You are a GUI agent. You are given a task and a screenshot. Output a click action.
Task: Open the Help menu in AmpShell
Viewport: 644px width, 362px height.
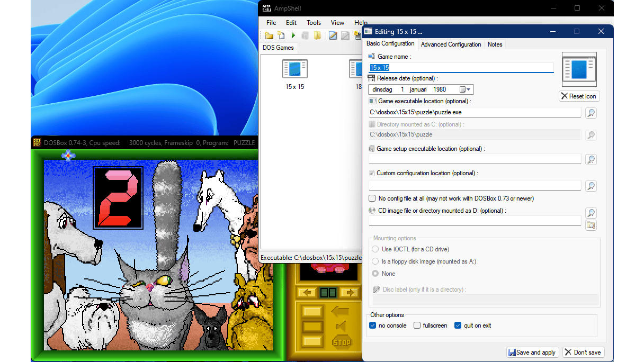[360, 23]
